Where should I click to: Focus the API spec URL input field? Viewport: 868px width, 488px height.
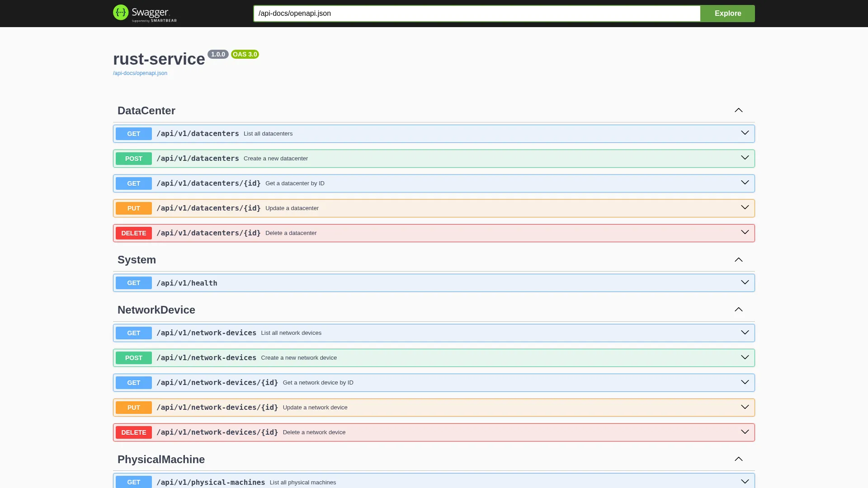coord(477,14)
